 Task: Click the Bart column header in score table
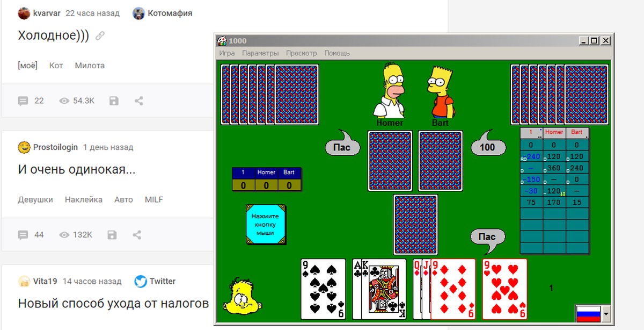pyautogui.click(x=577, y=132)
